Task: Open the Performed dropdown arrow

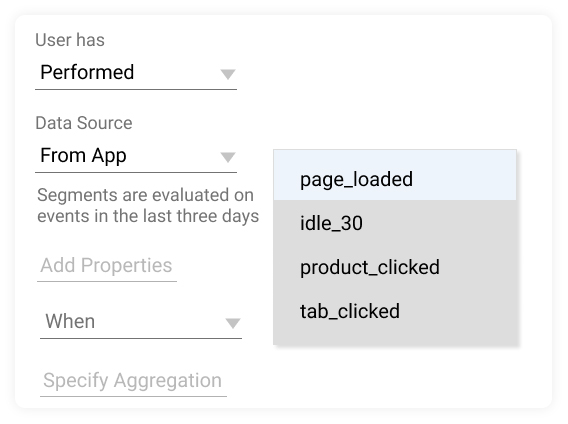Action: pyautogui.click(x=228, y=74)
